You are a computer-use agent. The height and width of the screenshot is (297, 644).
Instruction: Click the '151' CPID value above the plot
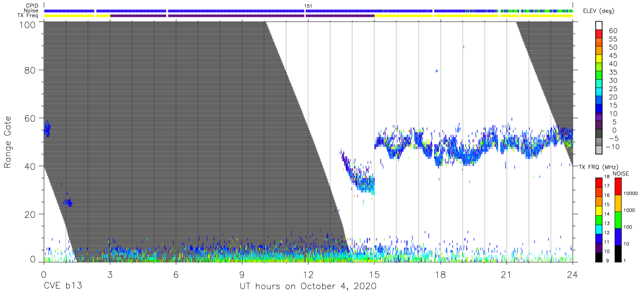[x=308, y=6]
